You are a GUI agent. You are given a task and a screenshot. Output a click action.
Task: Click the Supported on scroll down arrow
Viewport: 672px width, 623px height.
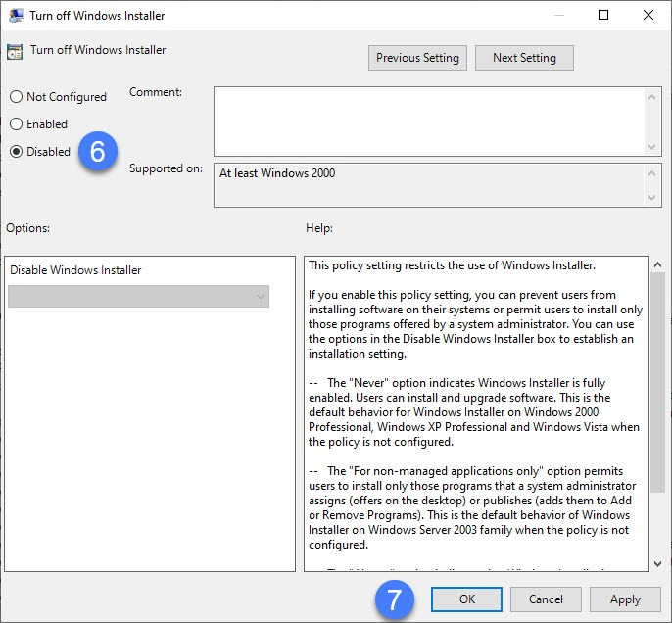pyautogui.click(x=651, y=198)
